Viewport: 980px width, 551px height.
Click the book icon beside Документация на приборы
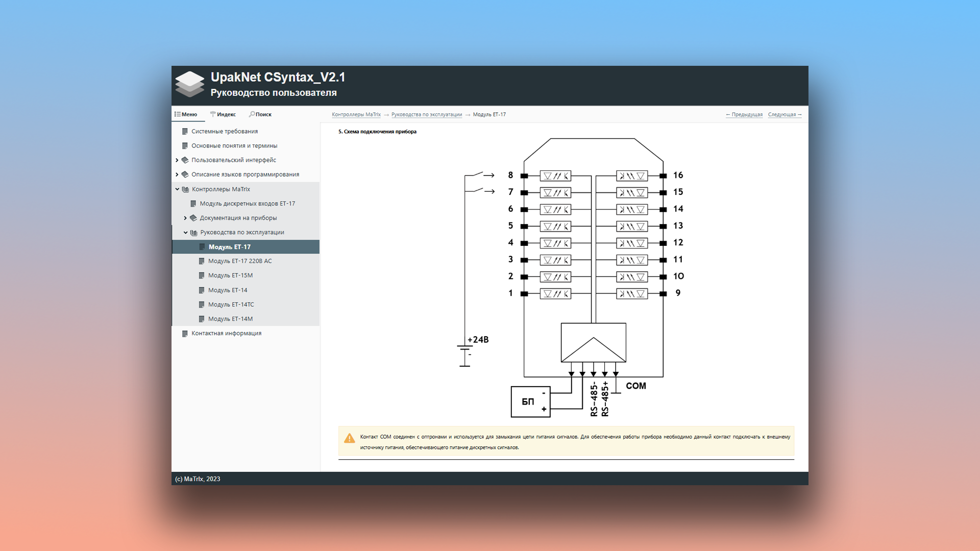tap(193, 218)
